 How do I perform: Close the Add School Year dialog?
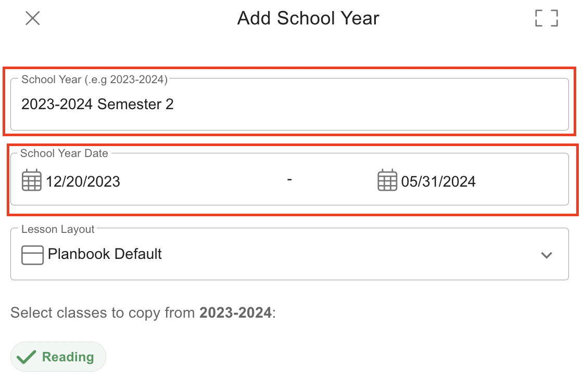(x=33, y=18)
